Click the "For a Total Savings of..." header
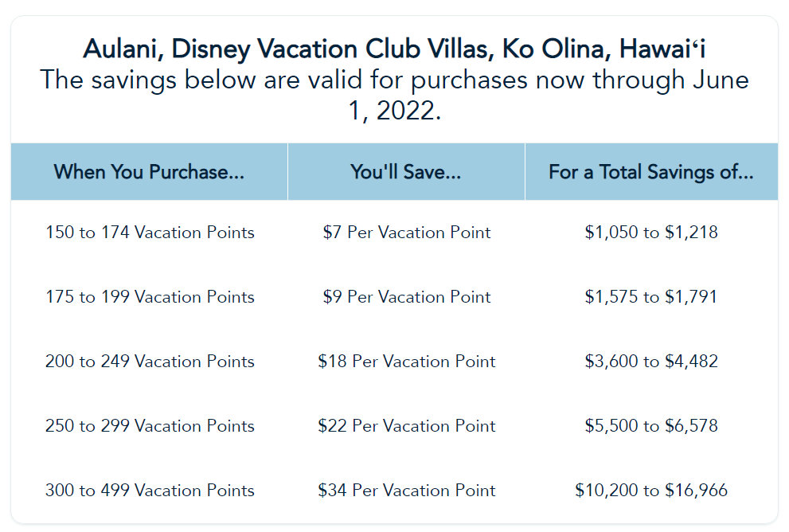 click(x=650, y=172)
